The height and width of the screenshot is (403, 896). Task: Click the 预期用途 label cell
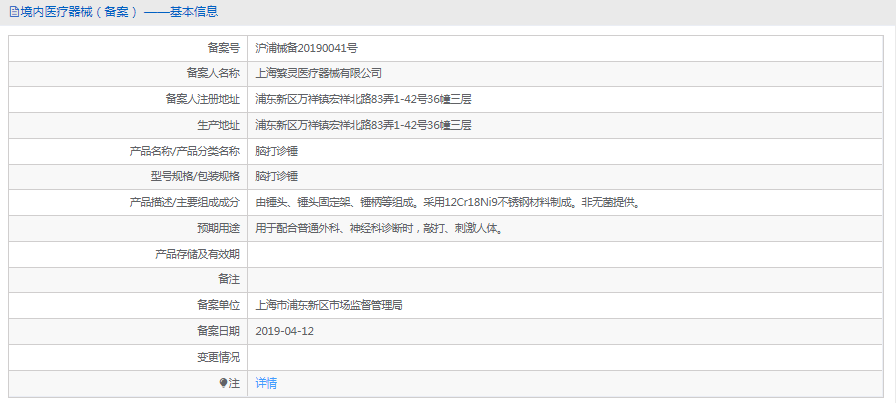click(128, 228)
